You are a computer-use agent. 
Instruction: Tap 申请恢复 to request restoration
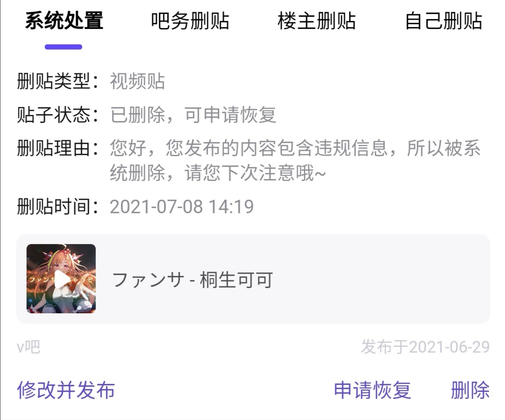pos(373,390)
